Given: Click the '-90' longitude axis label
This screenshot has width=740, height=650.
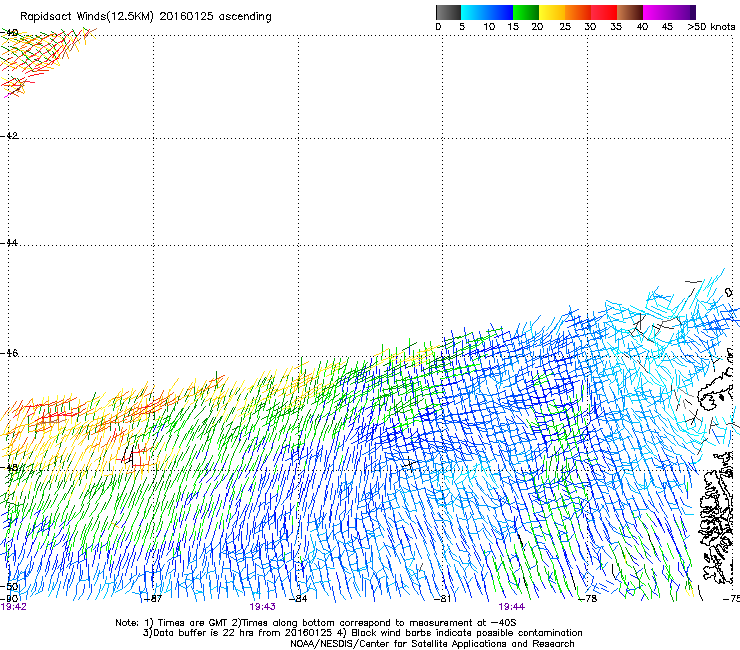Looking at the screenshot, I should click(9, 598).
